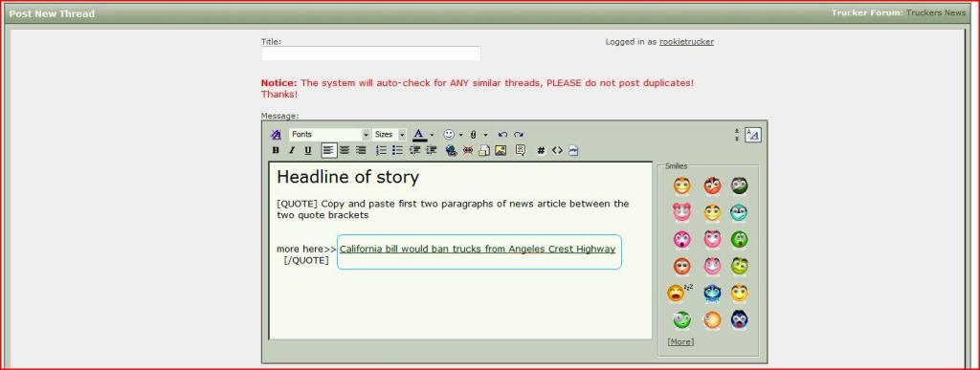Open the Fonts dropdown
The height and width of the screenshot is (370, 980).
click(329, 135)
